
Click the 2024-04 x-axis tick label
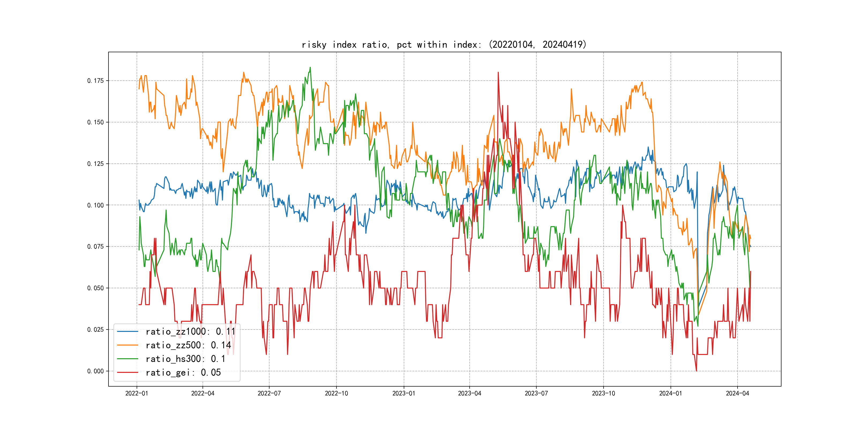(x=737, y=393)
